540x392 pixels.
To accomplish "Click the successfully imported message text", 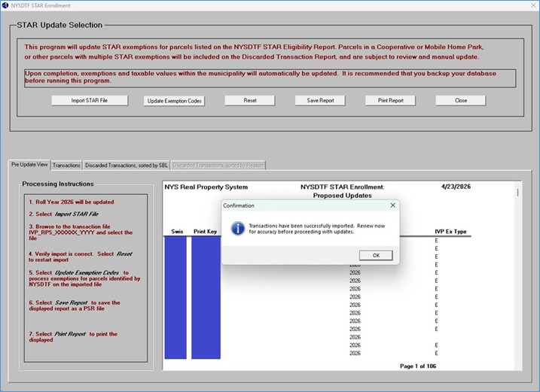I will [x=317, y=229].
